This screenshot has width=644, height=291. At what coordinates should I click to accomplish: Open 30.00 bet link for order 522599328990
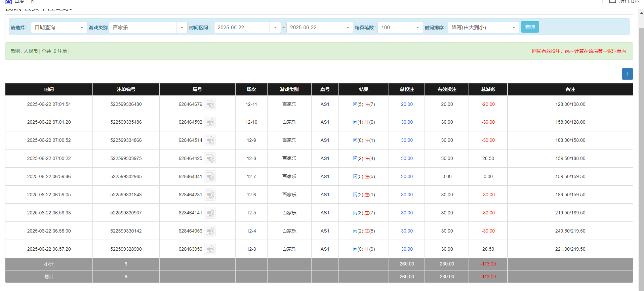click(407, 249)
